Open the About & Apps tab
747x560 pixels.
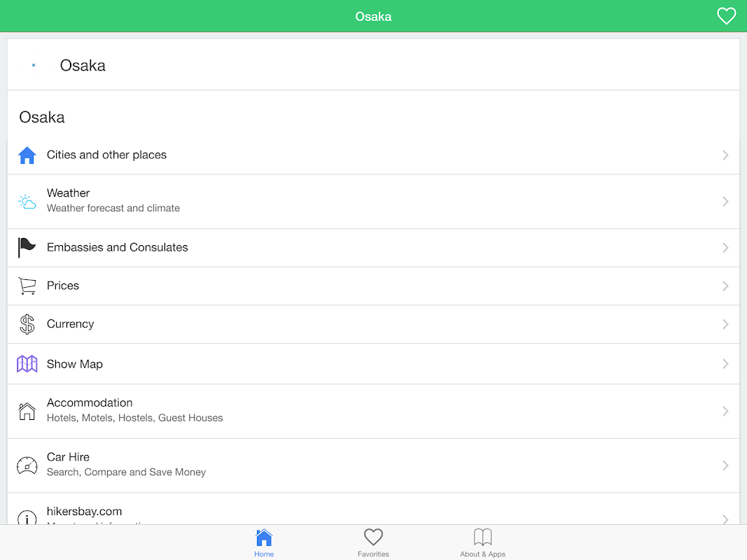pos(482,543)
